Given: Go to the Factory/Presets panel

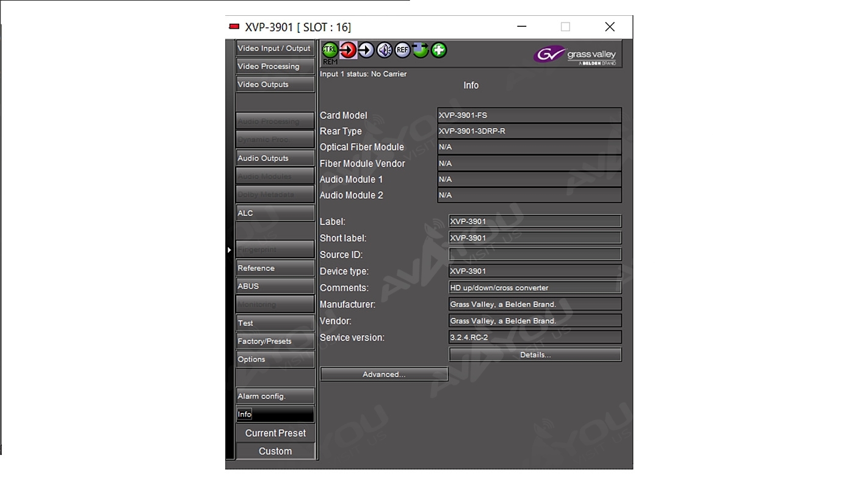Looking at the screenshot, I should click(275, 341).
